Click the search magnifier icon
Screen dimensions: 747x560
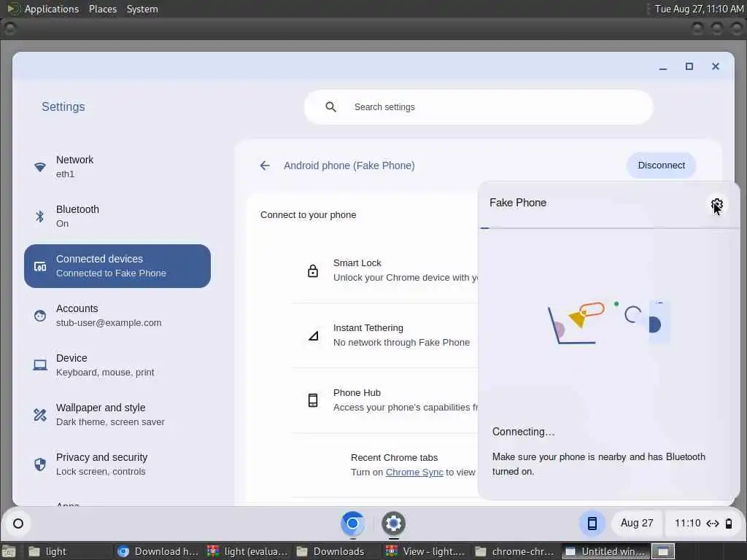[x=330, y=107]
